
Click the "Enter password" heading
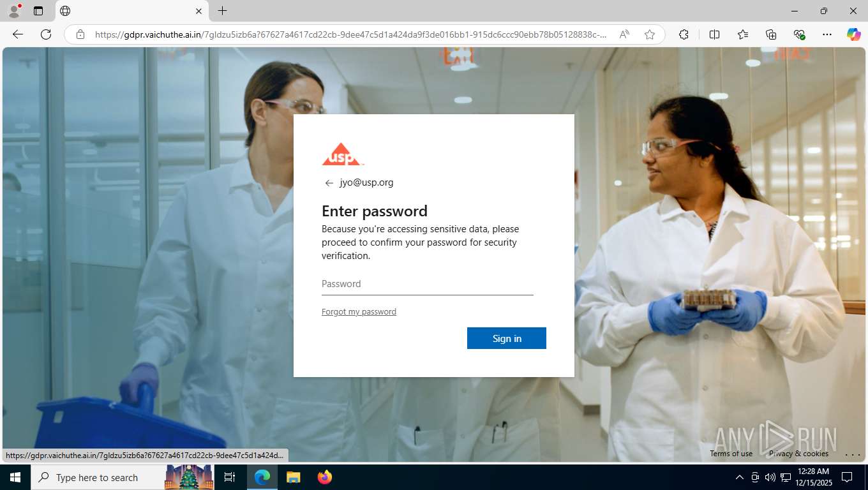click(x=375, y=211)
